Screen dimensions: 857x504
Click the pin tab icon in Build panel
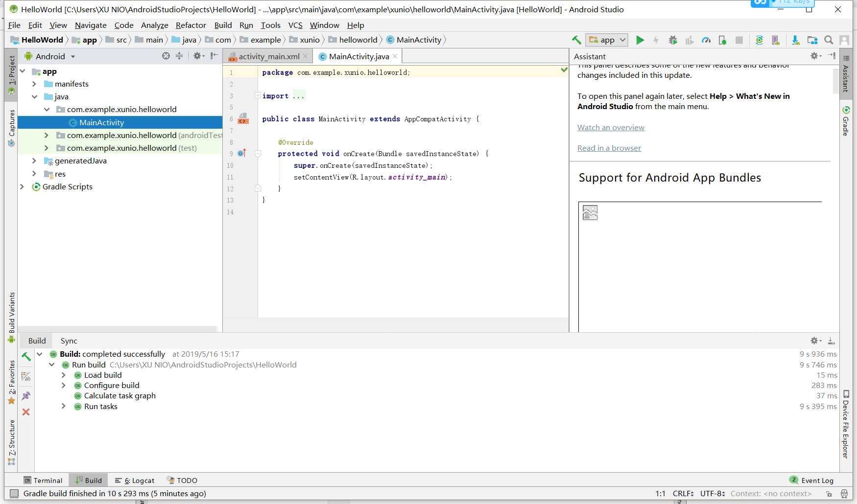26,396
